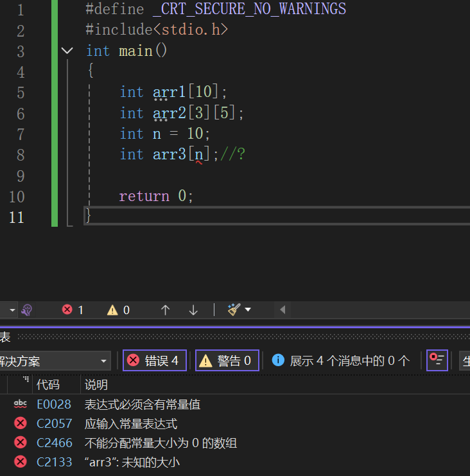Click the horizontal scrollbar left arrow

coord(283,310)
